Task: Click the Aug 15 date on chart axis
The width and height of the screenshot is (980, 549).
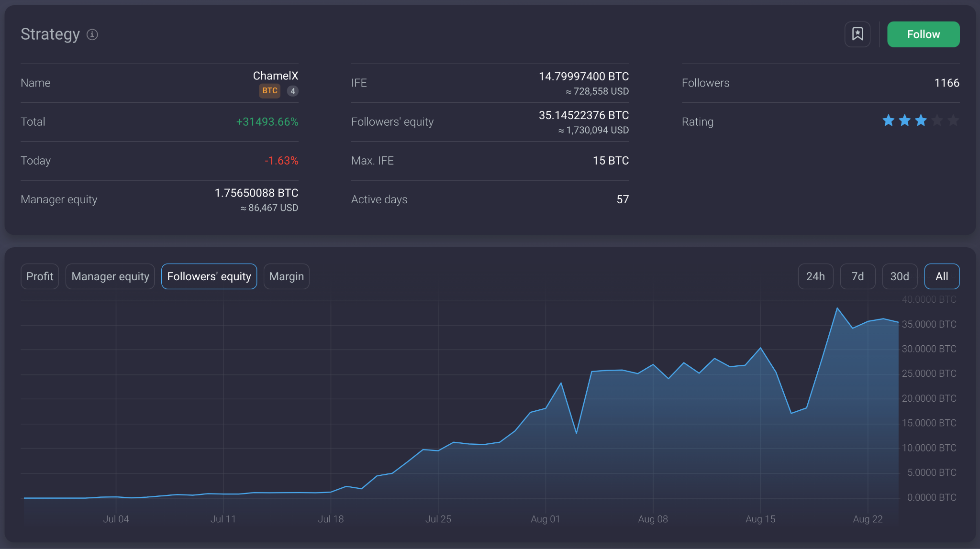Action: tap(760, 519)
